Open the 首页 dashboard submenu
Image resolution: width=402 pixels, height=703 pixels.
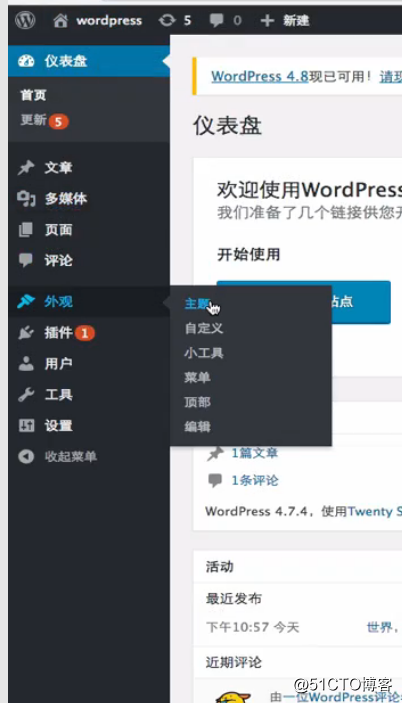33,95
